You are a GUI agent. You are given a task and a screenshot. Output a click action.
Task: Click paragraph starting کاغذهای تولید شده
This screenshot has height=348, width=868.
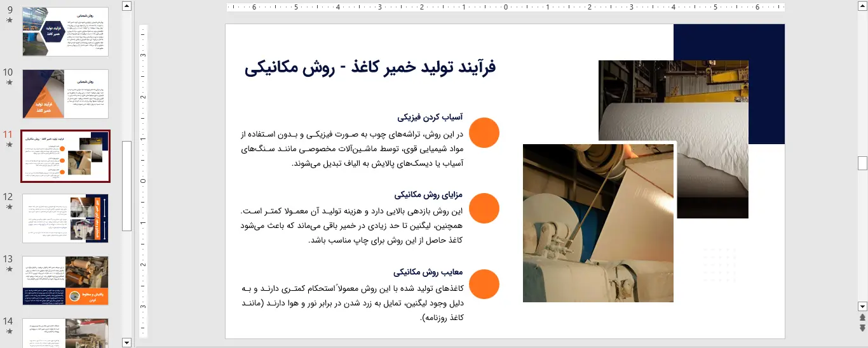353,303
